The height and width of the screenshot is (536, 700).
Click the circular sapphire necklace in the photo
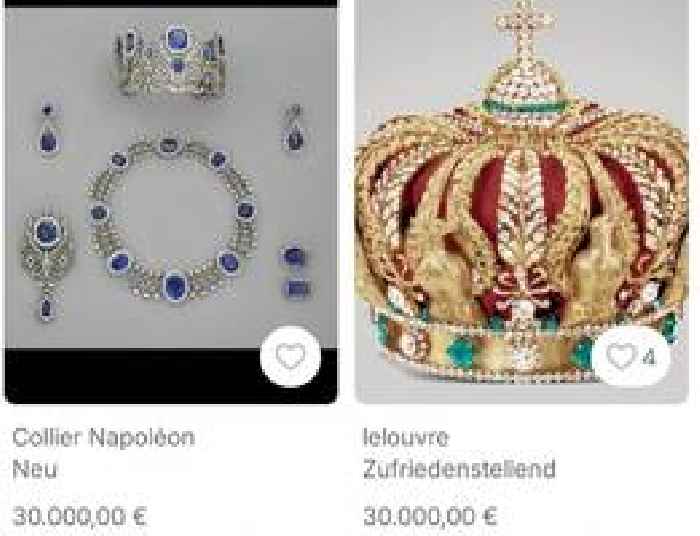coord(173,219)
